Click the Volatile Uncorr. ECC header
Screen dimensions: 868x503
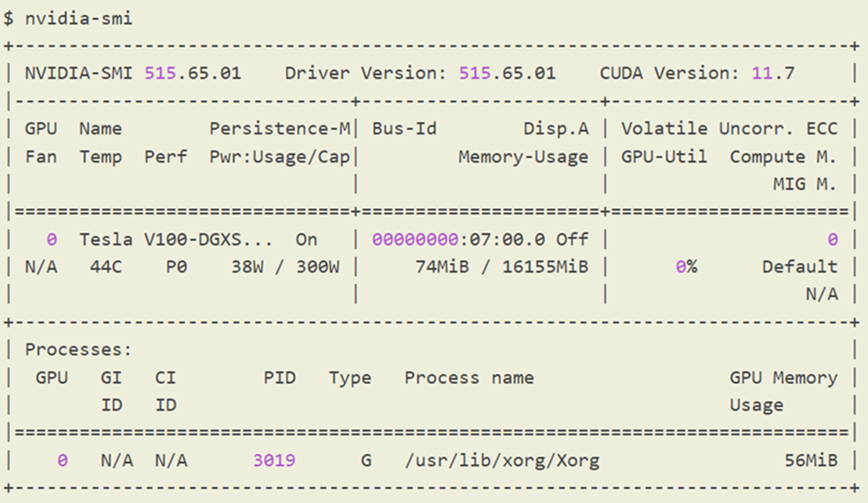pyautogui.click(x=729, y=128)
